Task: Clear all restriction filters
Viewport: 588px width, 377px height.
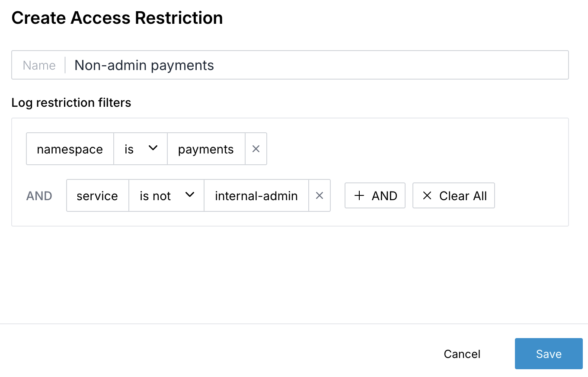Action: coord(454,195)
